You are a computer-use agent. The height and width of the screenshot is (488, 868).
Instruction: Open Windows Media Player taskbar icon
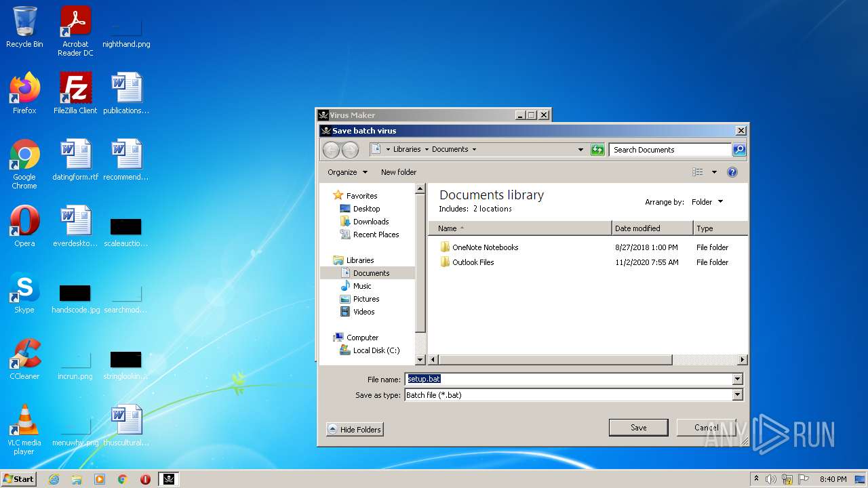point(100,479)
